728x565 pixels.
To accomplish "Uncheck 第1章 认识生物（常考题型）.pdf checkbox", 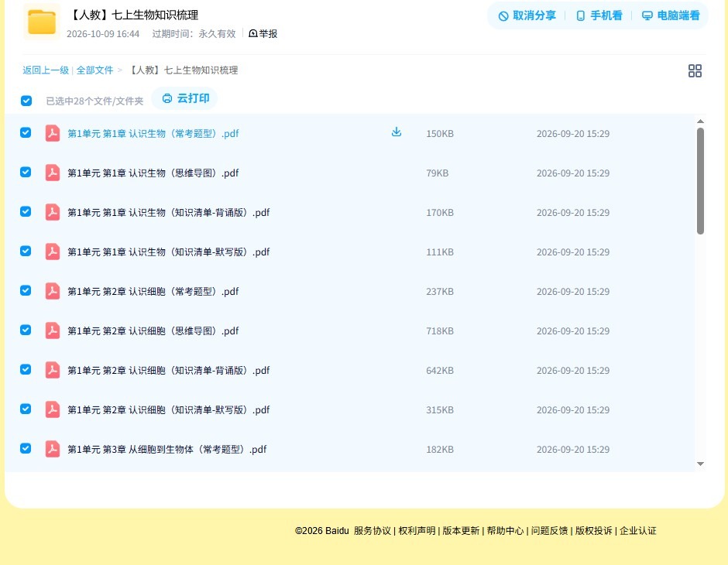I will coord(26,132).
